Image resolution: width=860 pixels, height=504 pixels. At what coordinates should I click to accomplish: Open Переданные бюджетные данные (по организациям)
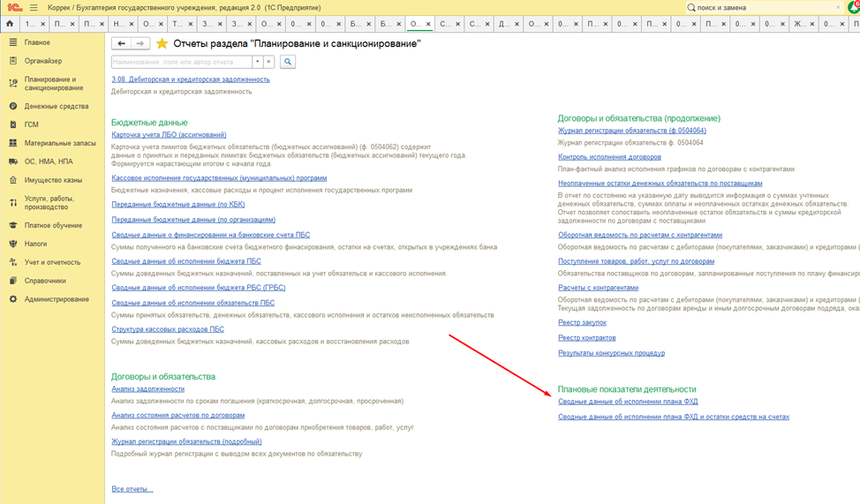coord(193,220)
